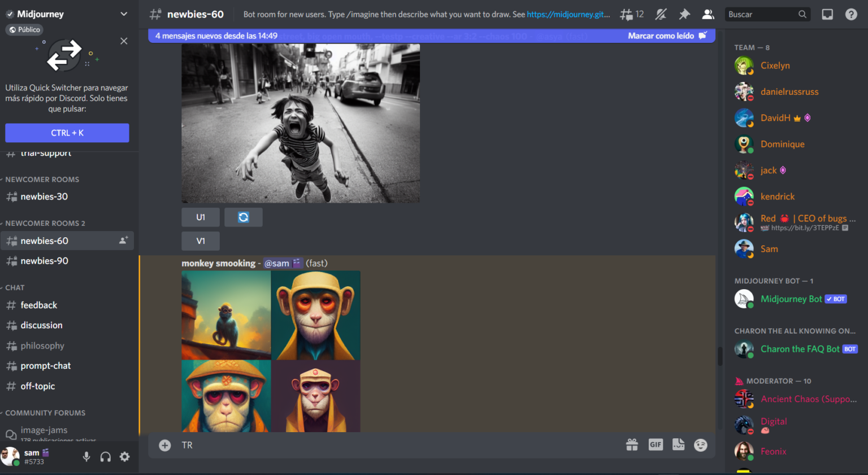The height and width of the screenshot is (475, 868).
Task: Toggle channel notification settings bell icon
Action: [x=661, y=15]
